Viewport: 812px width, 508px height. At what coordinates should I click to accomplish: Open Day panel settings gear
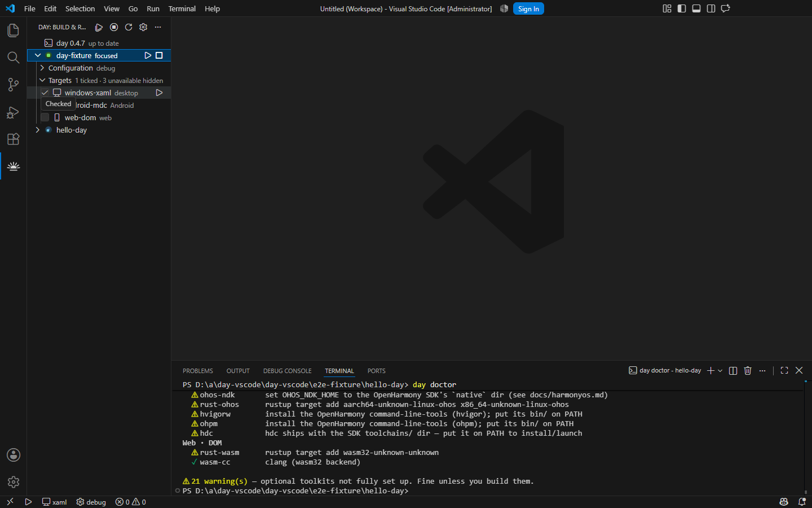pyautogui.click(x=143, y=27)
